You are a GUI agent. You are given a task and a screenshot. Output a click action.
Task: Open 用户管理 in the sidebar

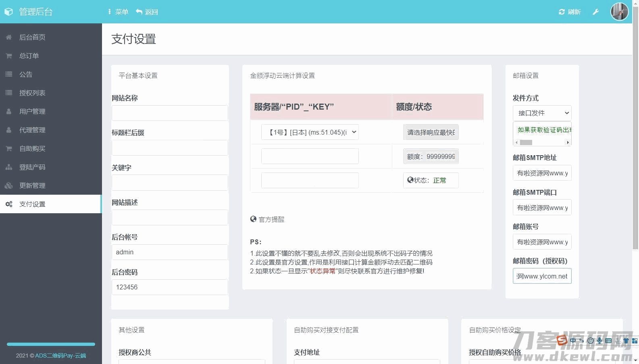tap(32, 111)
